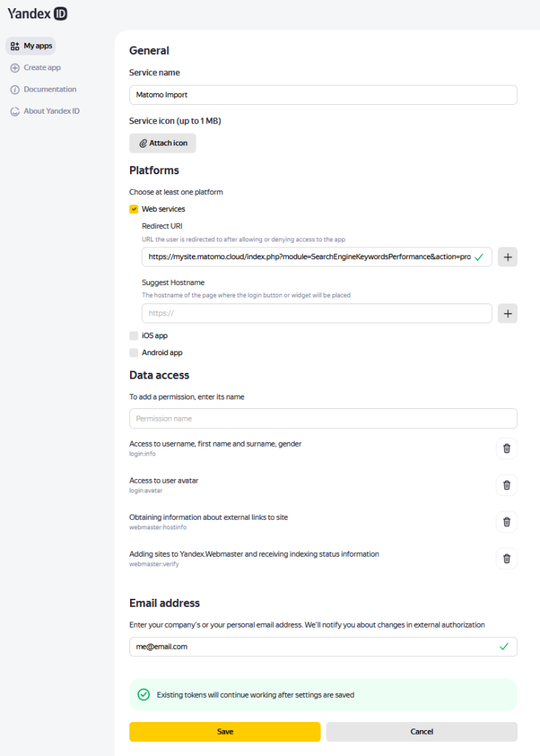
Task: Click the email address field
Action: pyautogui.click(x=323, y=647)
